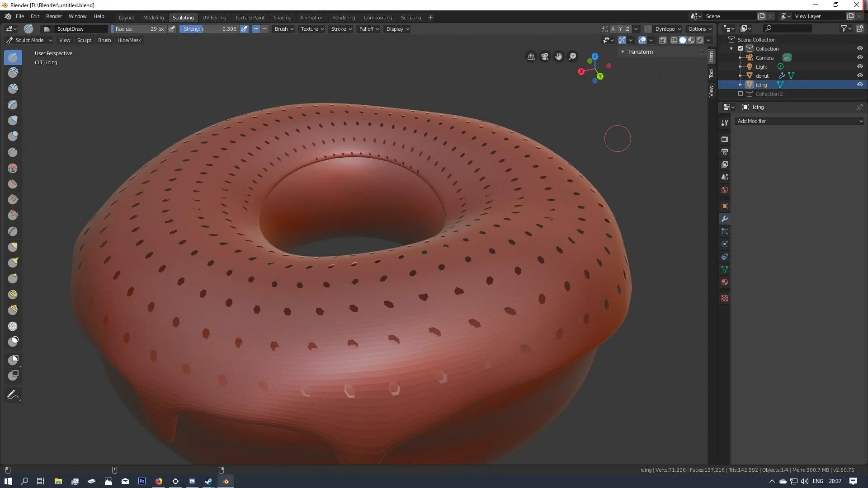Select the Annotate pencil tool
Image resolution: width=868 pixels, height=488 pixels.
[x=13, y=394]
